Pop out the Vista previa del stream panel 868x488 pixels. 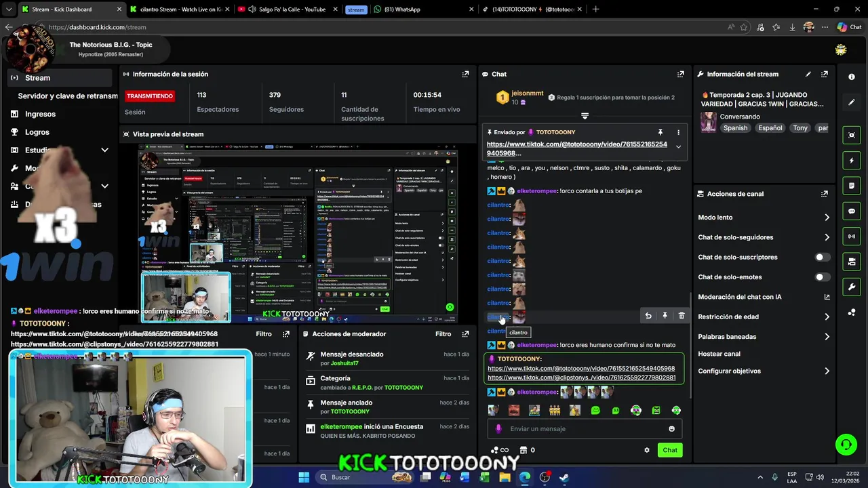(x=465, y=134)
